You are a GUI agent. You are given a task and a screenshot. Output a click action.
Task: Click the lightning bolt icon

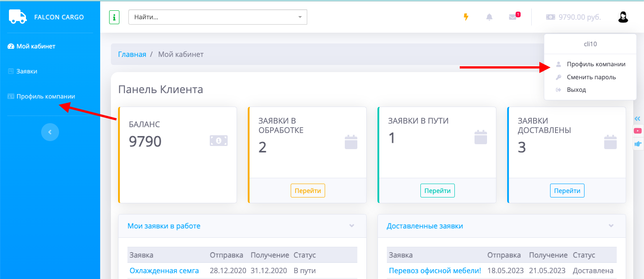coord(466,17)
